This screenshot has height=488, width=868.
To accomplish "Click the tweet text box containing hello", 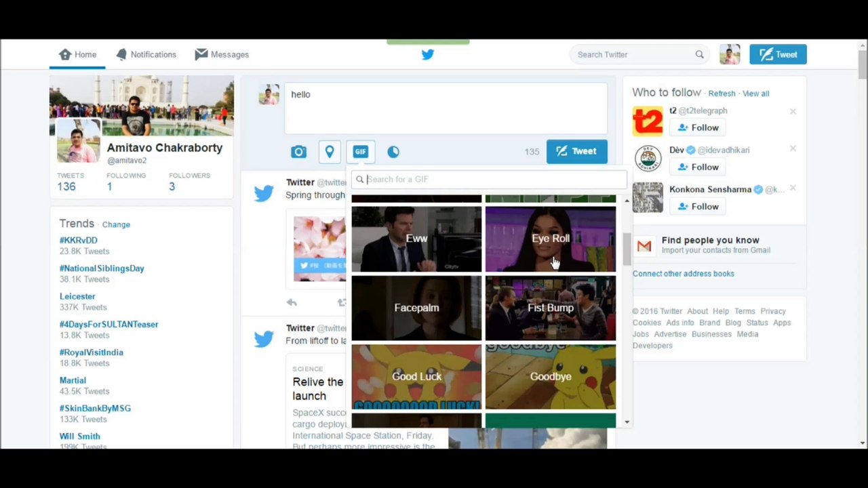I will (x=446, y=108).
